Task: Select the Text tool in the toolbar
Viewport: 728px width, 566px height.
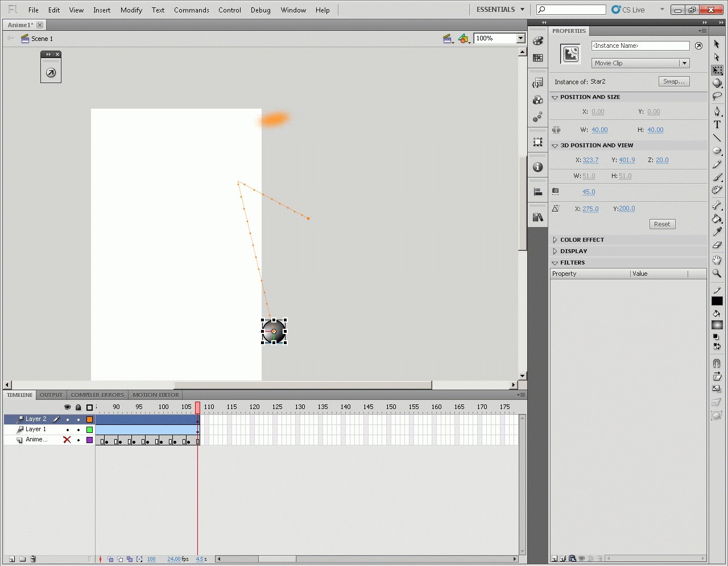Action: pos(717,125)
